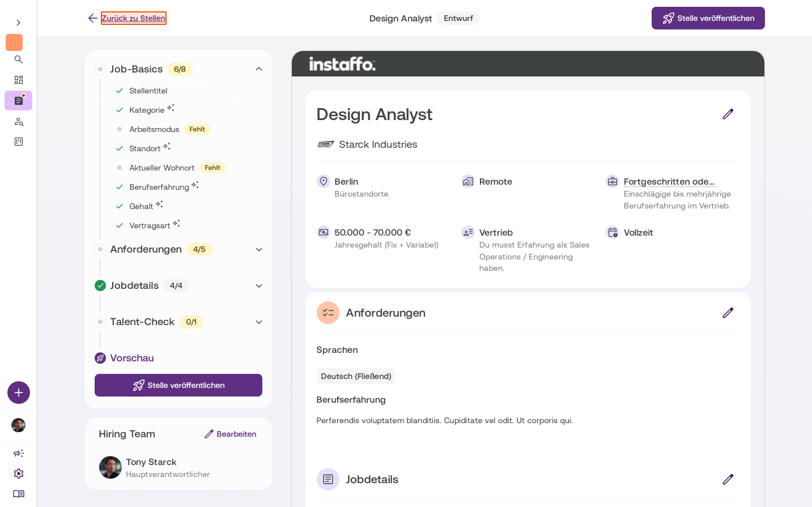Click the back arrow icon at top
Screen dimensions: 812x507
coord(93,18)
